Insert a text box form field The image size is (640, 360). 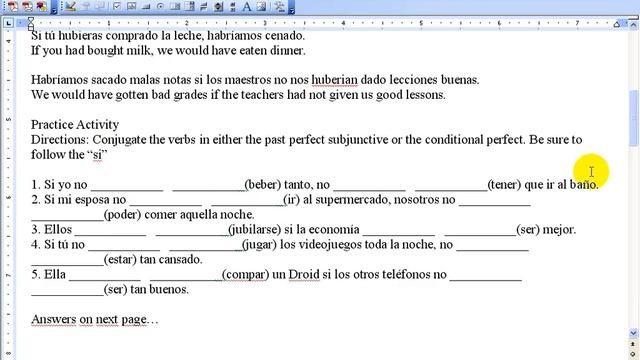tap(131, 6)
